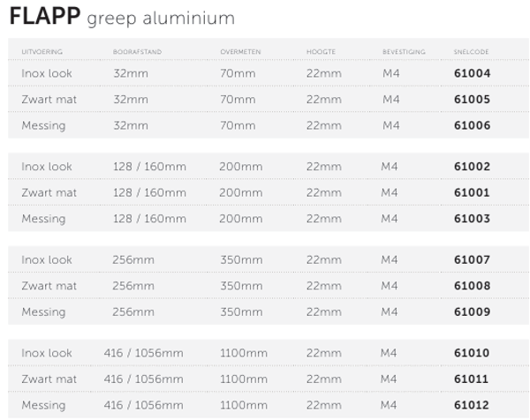Select snelcode 61005
530x420 pixels.
(472, 100)
